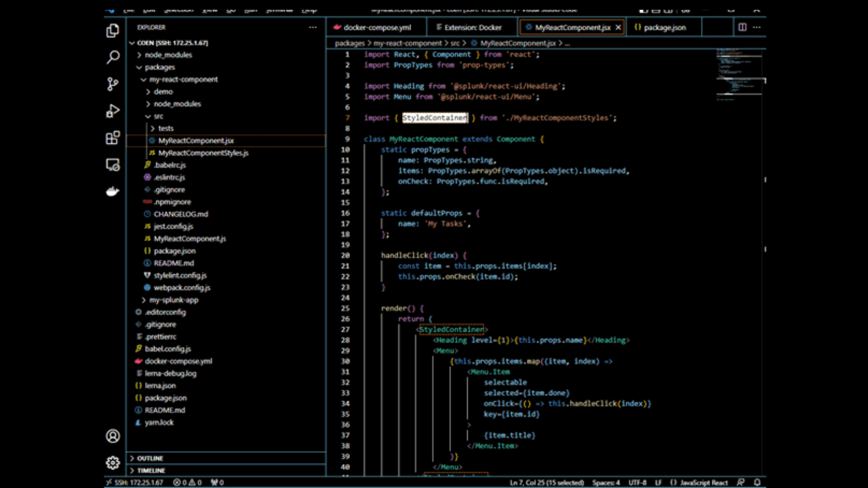Expand the node_modules folder
The image size is (868, 488).
click(168, 55)
